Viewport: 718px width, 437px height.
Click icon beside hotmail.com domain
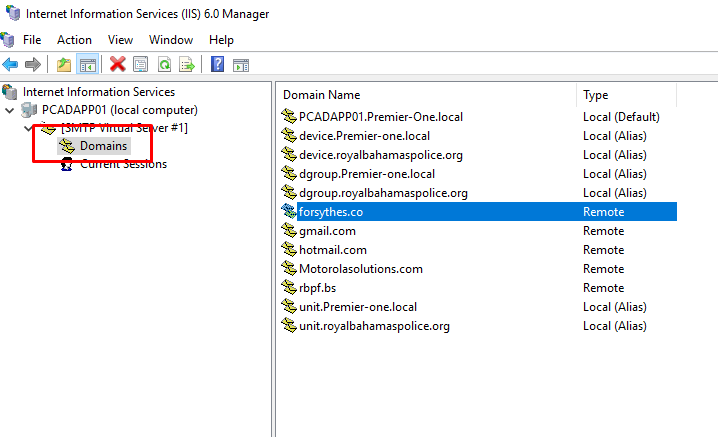coord(289,250)
